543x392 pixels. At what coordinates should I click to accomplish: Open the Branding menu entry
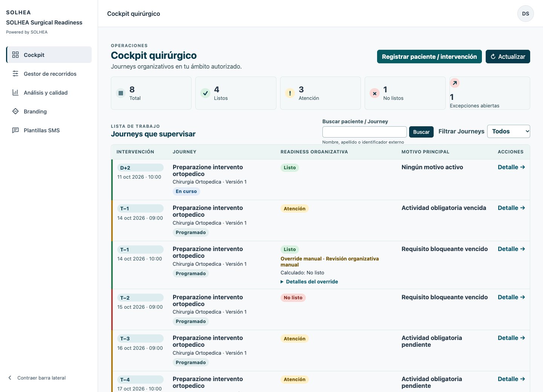[x=49, y=111]
